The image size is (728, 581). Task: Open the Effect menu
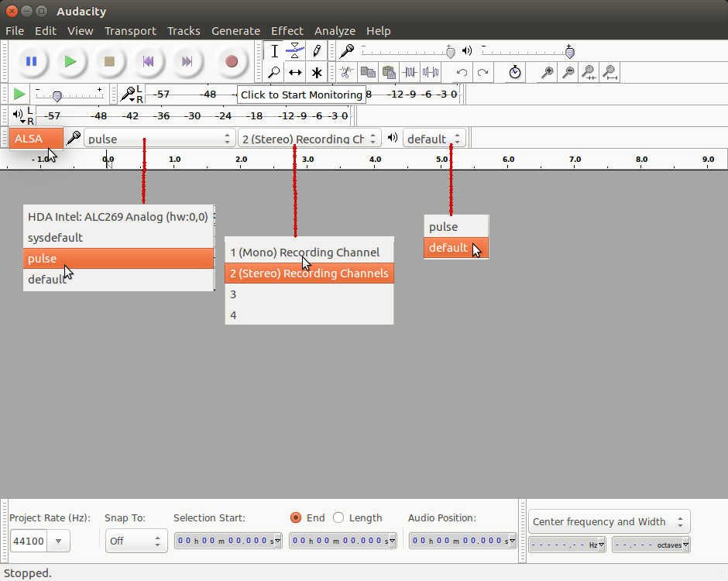[287, 31]
